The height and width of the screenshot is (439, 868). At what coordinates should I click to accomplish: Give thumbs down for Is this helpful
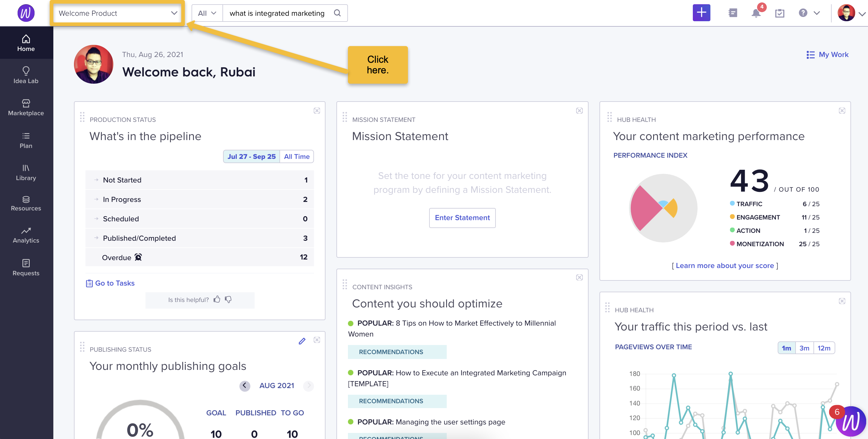[228, 300]
